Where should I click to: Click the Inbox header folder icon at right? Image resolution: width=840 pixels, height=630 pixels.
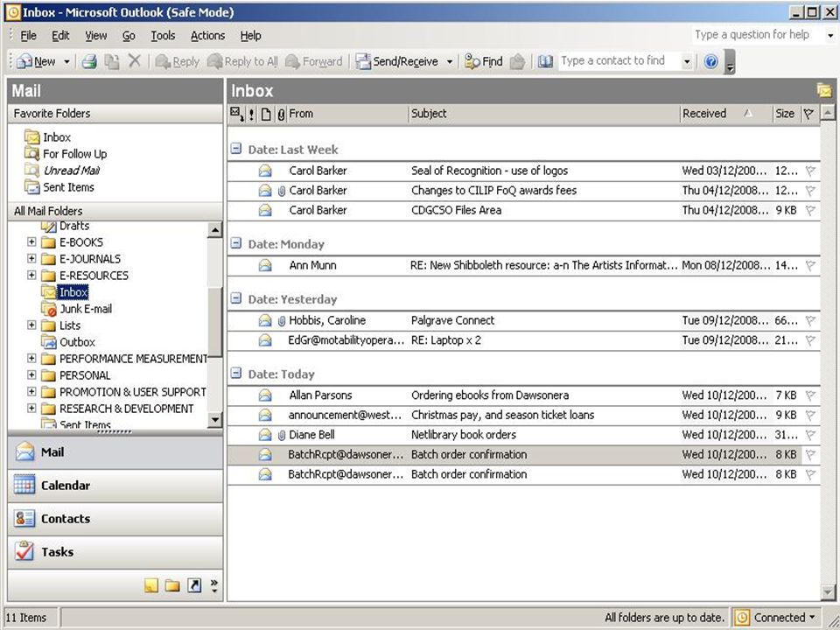[x=824, y=90]
